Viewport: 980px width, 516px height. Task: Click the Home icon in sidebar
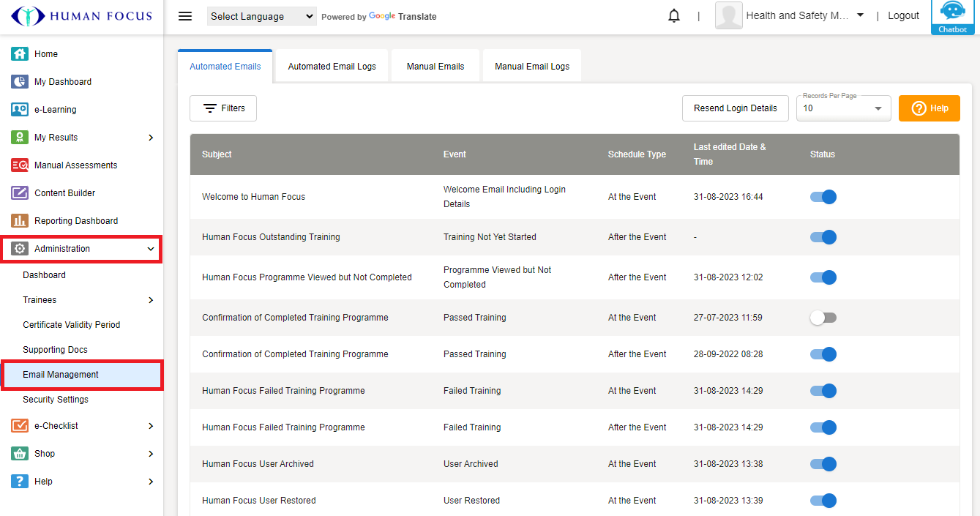coord(20,54)
